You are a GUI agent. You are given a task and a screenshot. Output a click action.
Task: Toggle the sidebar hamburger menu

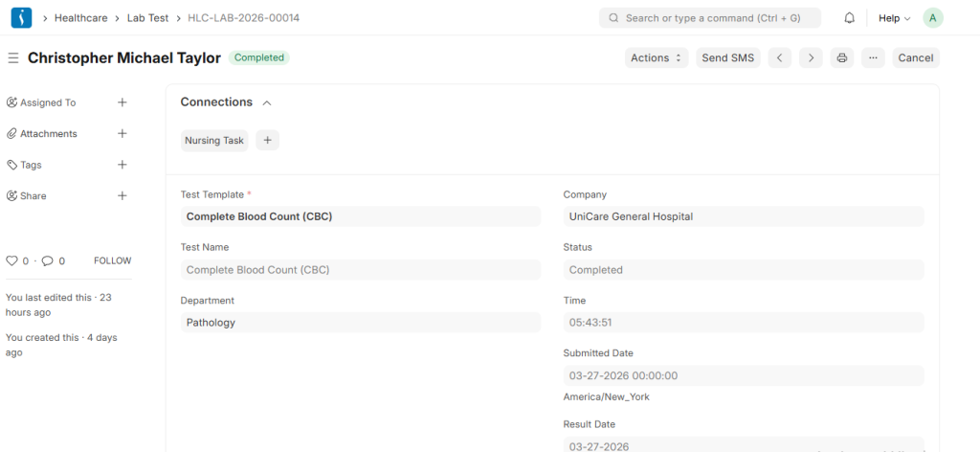point(13,58)
